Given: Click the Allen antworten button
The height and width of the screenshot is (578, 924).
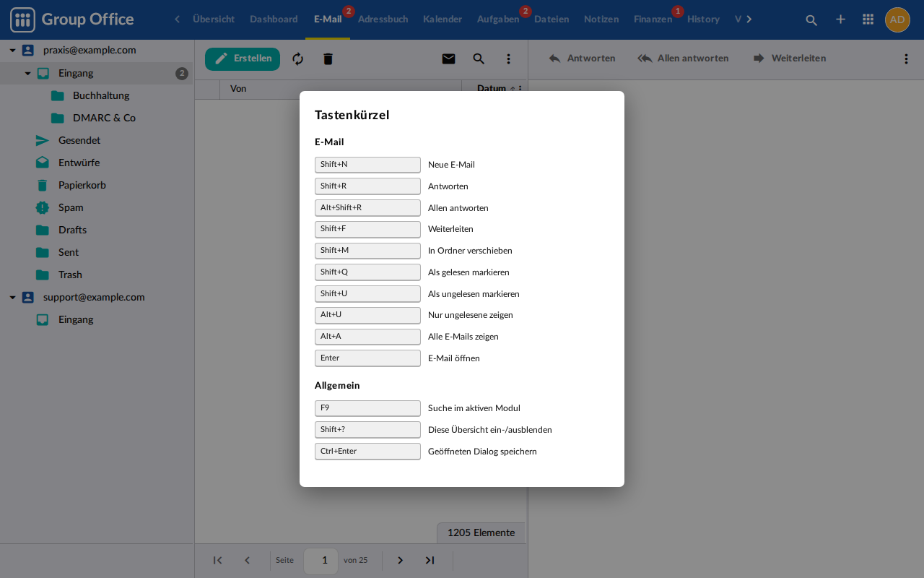Looking at the screenshot, I should (683, 59).
